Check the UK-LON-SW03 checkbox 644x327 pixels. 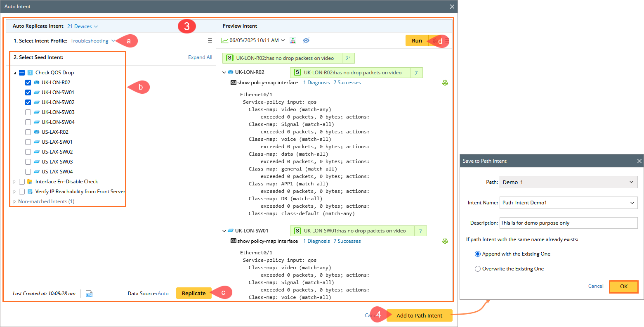point(28,112)
